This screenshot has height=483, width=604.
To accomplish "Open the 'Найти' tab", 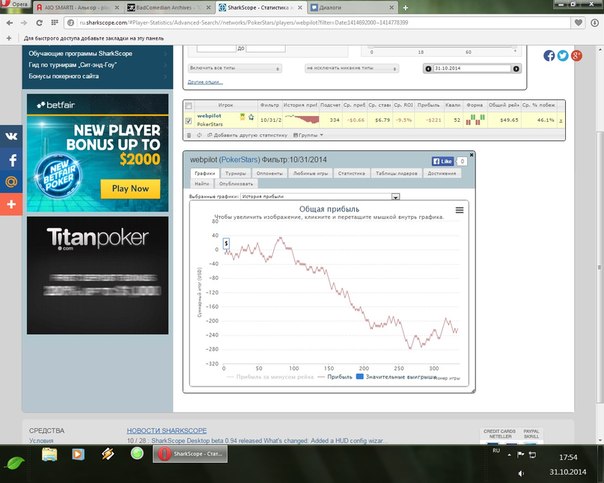I will coord(202,184).
